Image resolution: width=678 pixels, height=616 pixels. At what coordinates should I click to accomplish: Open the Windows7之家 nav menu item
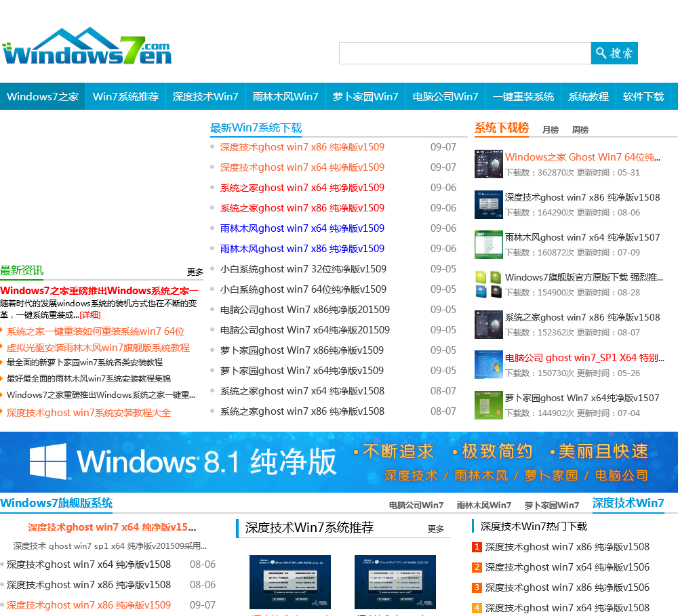[43, 96]
